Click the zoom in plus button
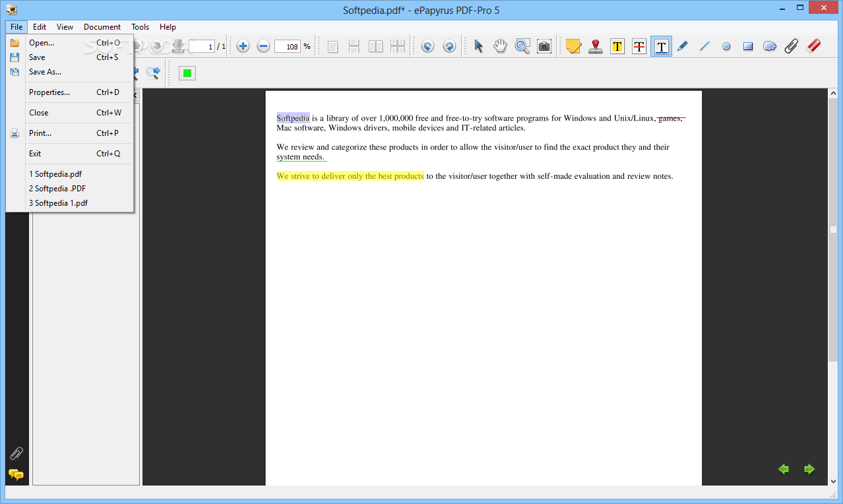The height and width of the screenshot is (504, 843). 243,46
